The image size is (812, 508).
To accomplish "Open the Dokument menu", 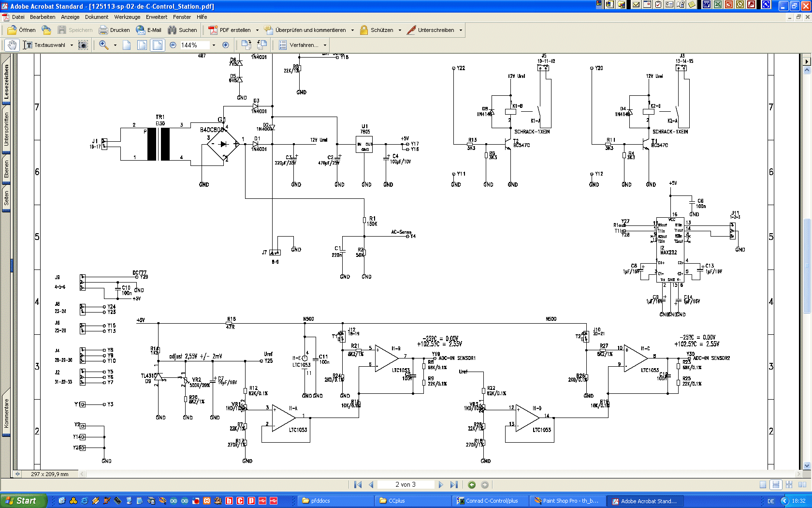I will (x=97, y=17).
